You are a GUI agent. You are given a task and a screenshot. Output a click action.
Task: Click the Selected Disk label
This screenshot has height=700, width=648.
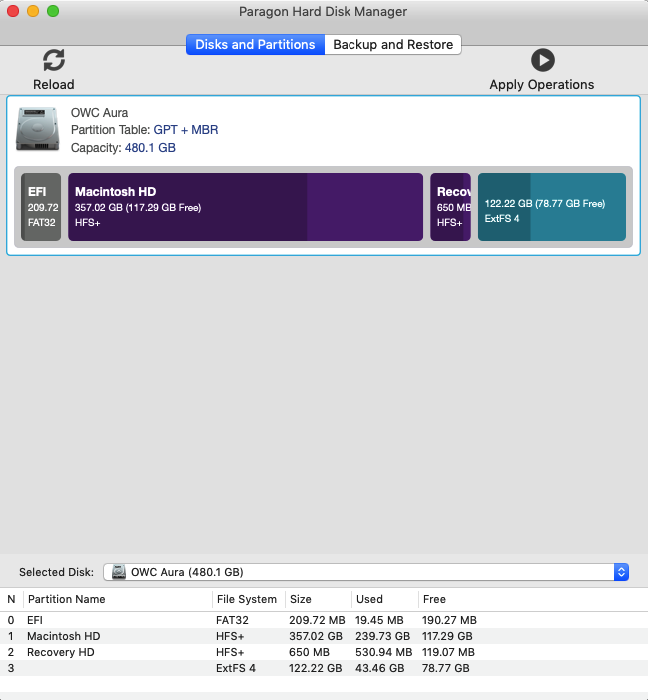(x=56, y=572)
